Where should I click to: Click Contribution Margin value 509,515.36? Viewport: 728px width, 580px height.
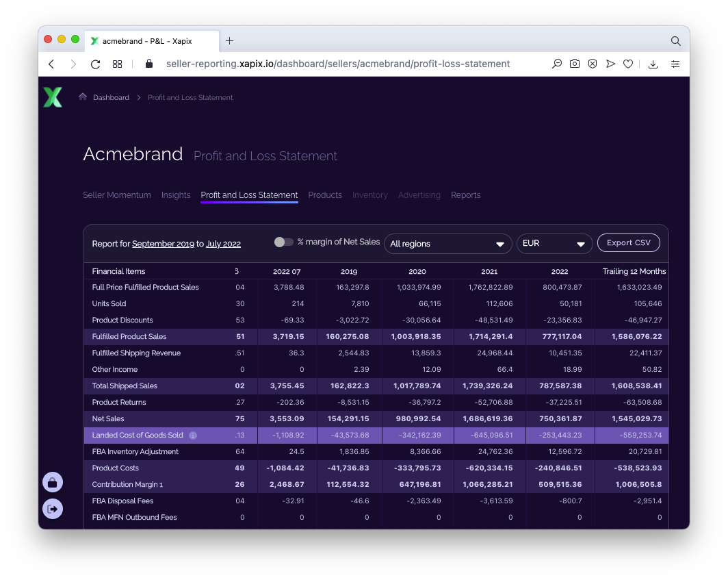coord(560,485)
